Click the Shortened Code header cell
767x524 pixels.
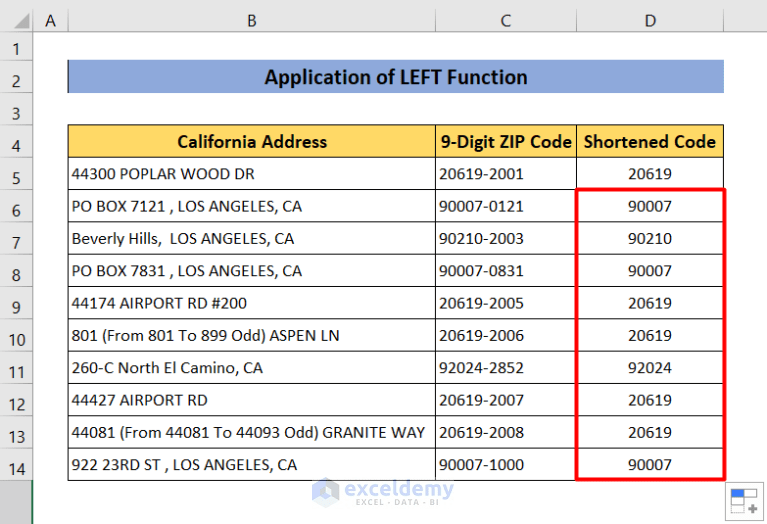click(650, 141)
